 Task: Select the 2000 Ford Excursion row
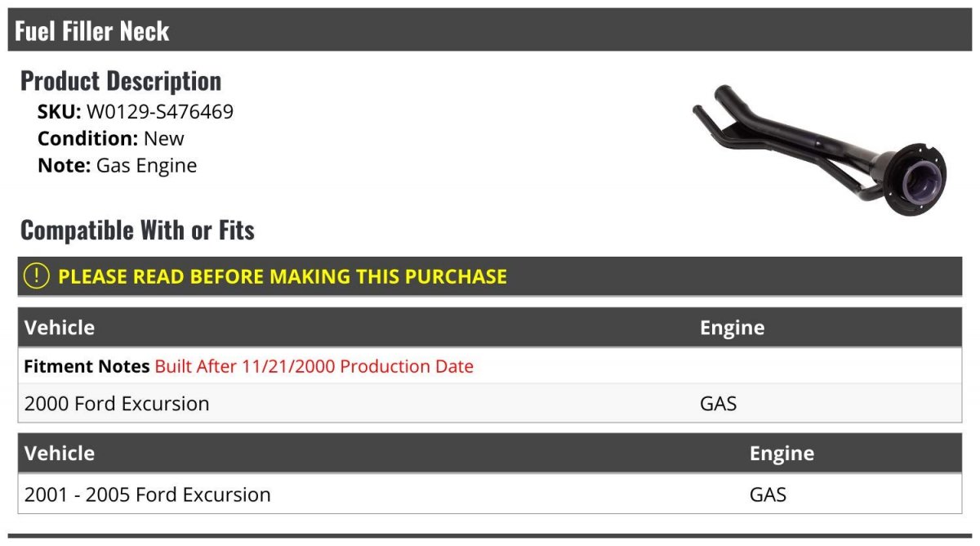117,404
